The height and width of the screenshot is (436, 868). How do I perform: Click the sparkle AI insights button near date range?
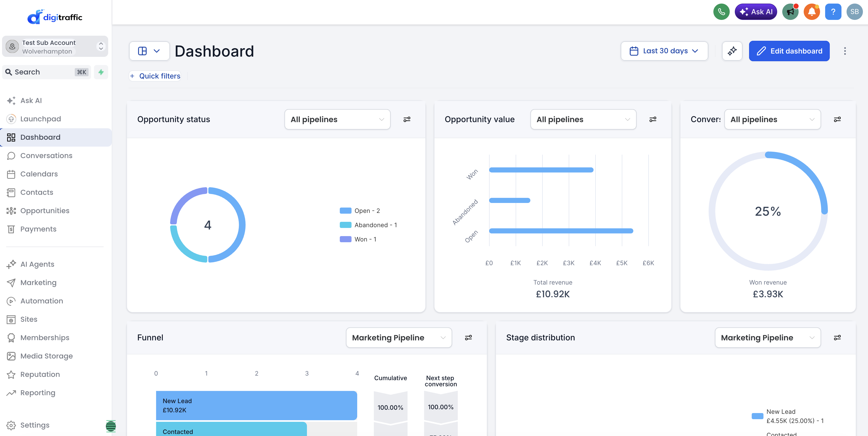[732, 51]
